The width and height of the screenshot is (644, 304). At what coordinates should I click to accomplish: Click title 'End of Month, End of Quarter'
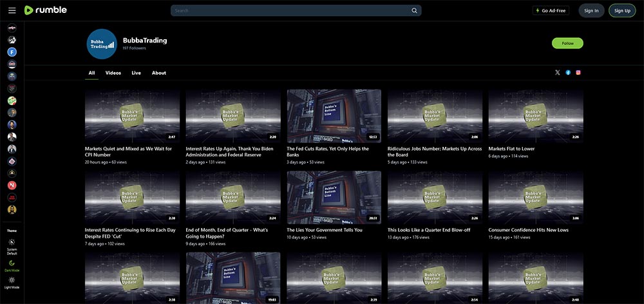(x=227, y=233)
